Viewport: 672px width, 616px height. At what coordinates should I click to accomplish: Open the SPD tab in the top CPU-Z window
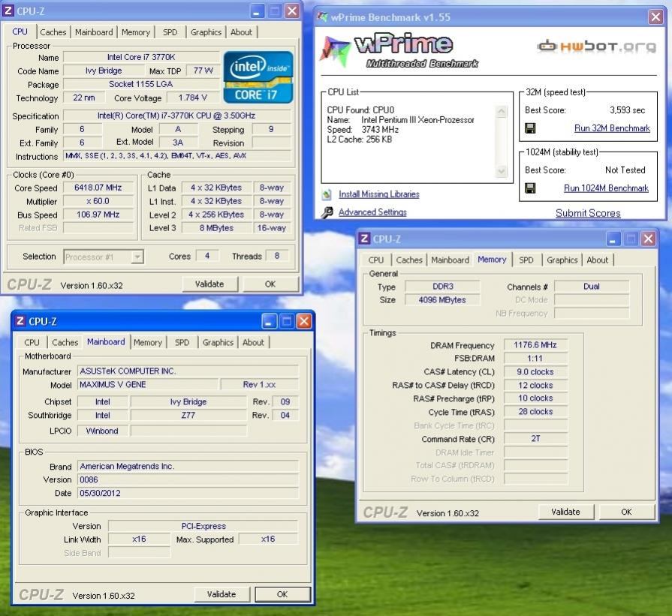pyautogui.click(x=170, y=32)
